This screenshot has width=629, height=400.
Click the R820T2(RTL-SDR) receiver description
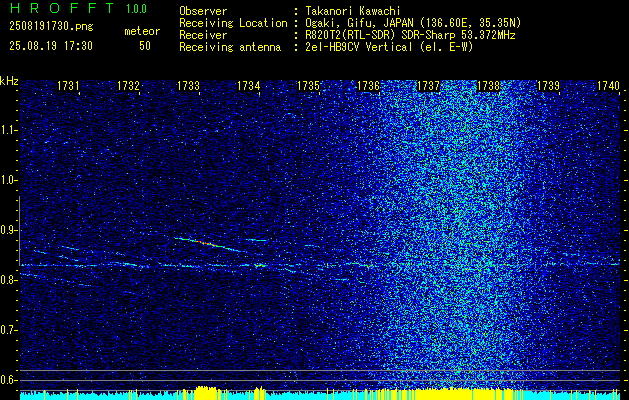click(410, 35)
